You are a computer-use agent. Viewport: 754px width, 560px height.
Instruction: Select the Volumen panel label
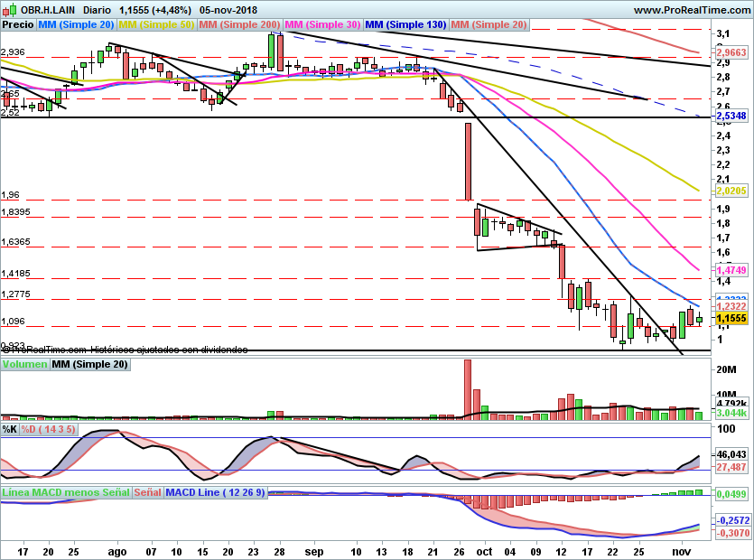pos(24,364)
